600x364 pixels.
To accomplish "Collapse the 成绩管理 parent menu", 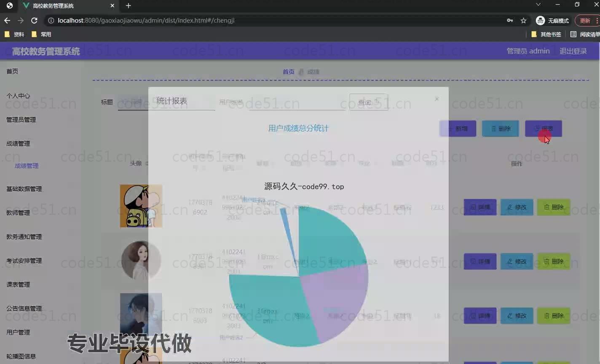I will [18, 144].
